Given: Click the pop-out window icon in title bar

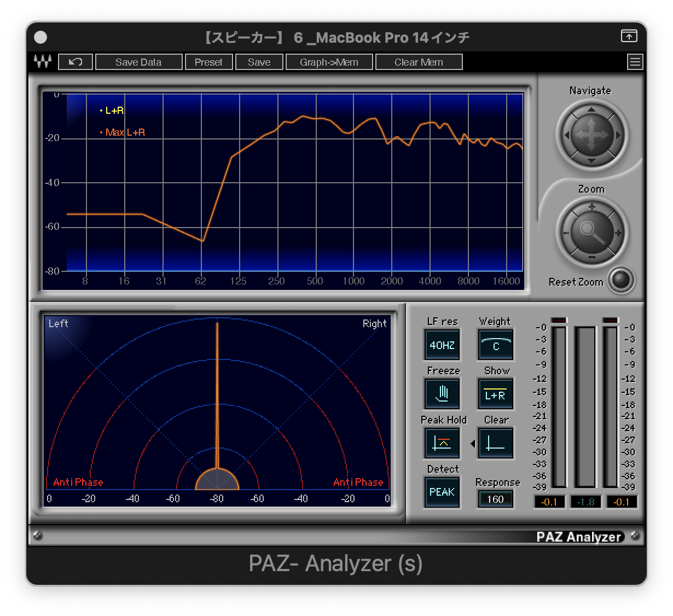Looking at the screenshot, I should [x=629, y=36].
